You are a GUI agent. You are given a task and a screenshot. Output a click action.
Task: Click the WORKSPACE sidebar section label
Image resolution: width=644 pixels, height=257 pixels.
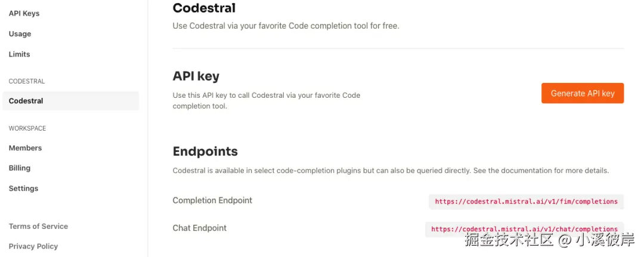pyautogui.click(x=27, y=128)
